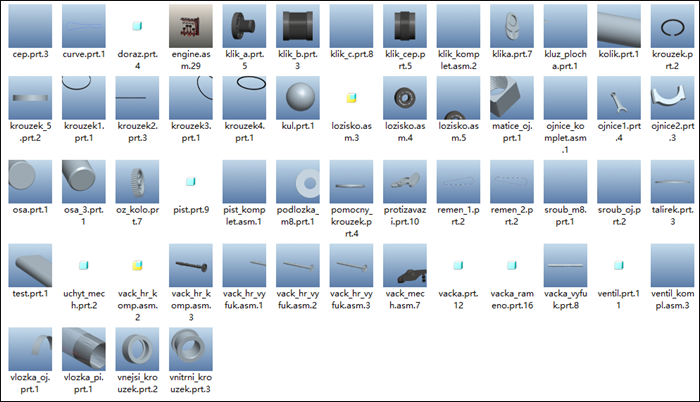
Task: Select the osa.prt.1 file icon
Action: point(30,181)
